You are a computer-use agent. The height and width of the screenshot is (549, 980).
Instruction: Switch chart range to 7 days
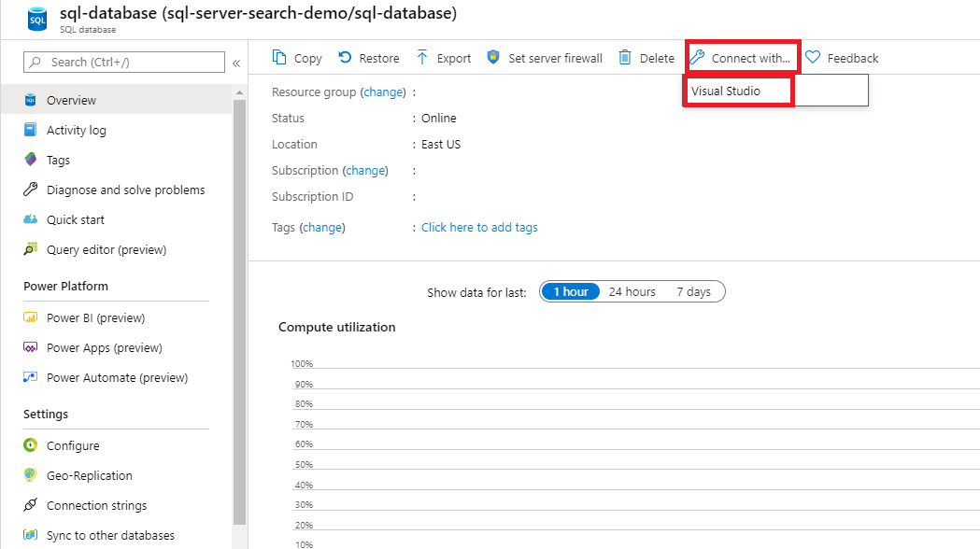coord(693,291)
